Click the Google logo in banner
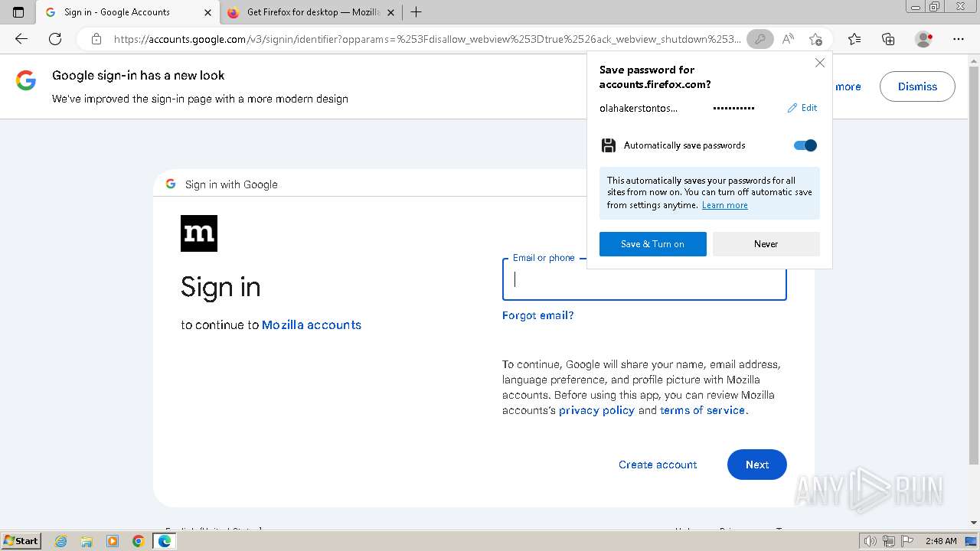The image size is (980, 551). [26, 80]
